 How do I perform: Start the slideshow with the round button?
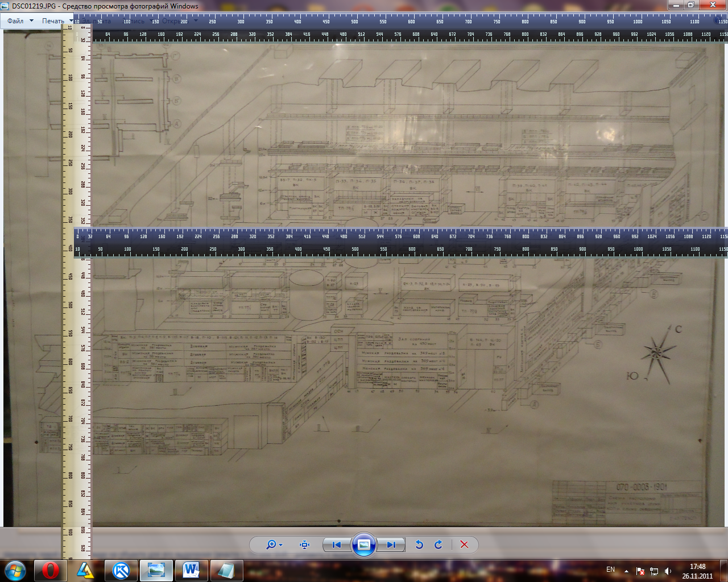(364, 544)
